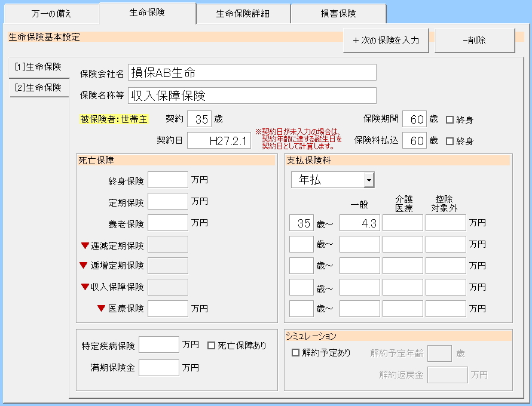Click red triangle beside 逓増定期保険
Viewport: 532px width, 406px height.
click(83, 266)
